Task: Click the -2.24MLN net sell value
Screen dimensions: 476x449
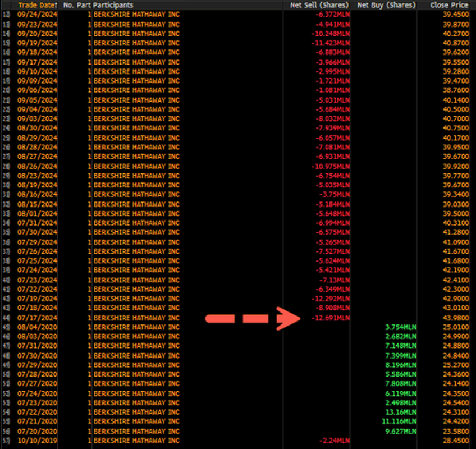Action: coord(334,441)
